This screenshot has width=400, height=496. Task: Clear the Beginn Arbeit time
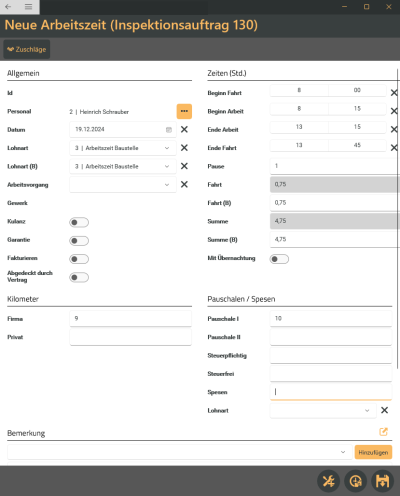tap(394, 111)
